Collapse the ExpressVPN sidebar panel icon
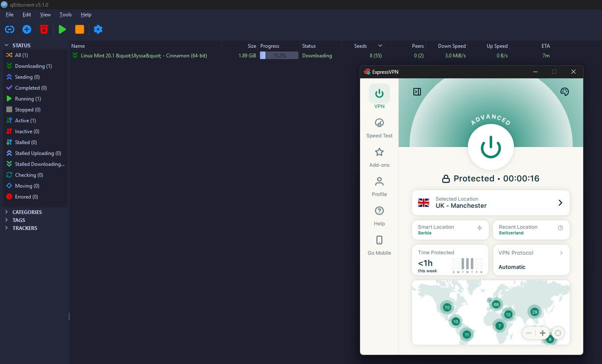This screenshot has width=602, height=364. tap(417, 92)
